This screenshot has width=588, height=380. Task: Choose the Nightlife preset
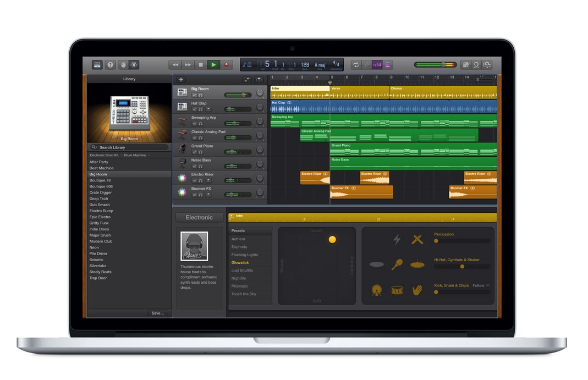click(239, 278)
